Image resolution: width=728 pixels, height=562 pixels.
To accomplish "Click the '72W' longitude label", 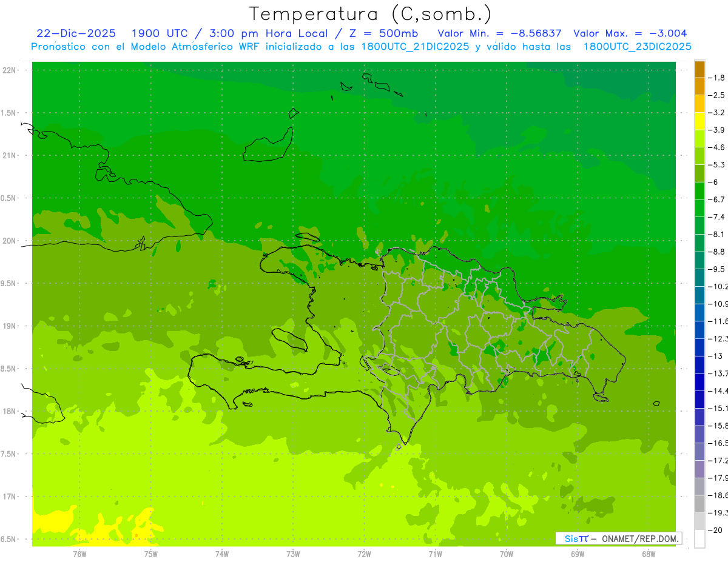I will [364, 554].
